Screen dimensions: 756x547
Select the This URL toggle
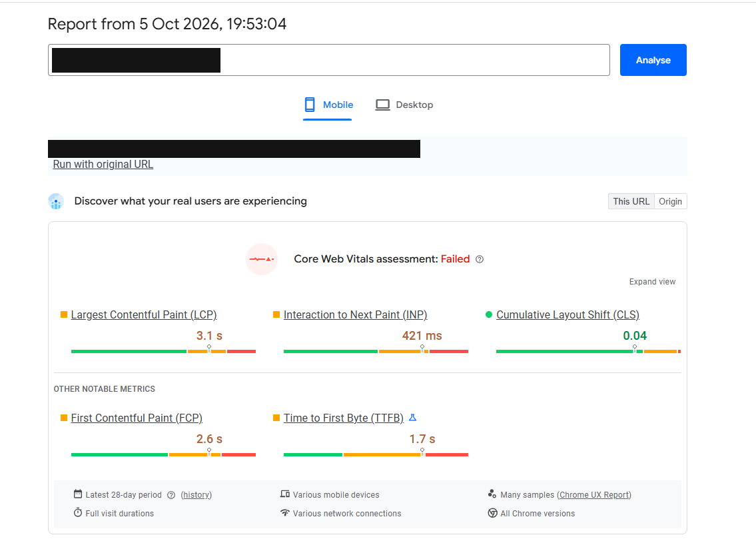pyautogui.click(x=631, y=202)
